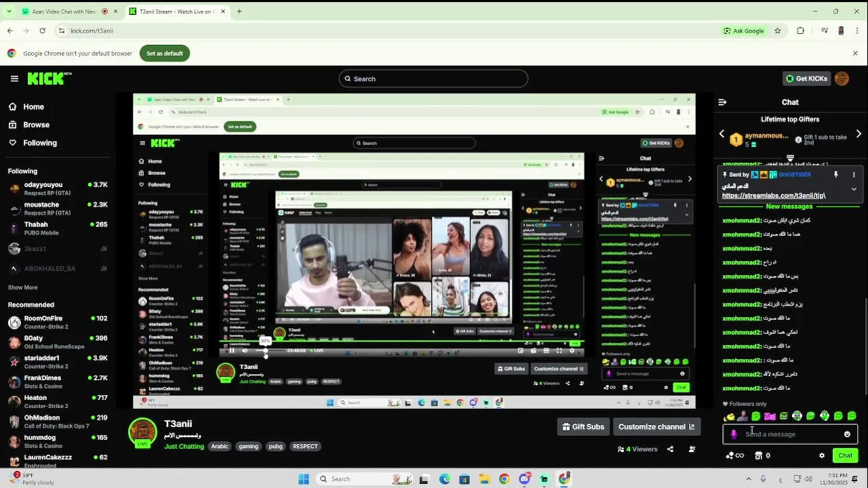Open the Kick hamburger sidebar menu
The width and height of the screenshot is (868, 488).
14,79
